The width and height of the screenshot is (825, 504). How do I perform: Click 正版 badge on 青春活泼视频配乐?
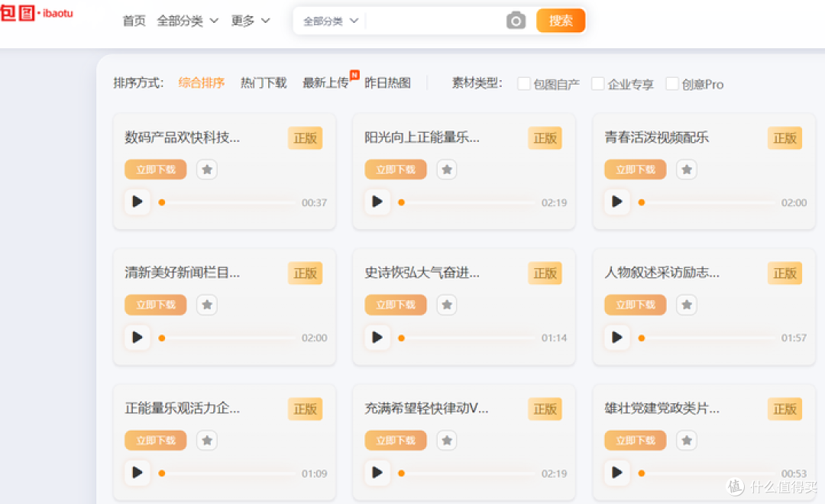point(785,138)
